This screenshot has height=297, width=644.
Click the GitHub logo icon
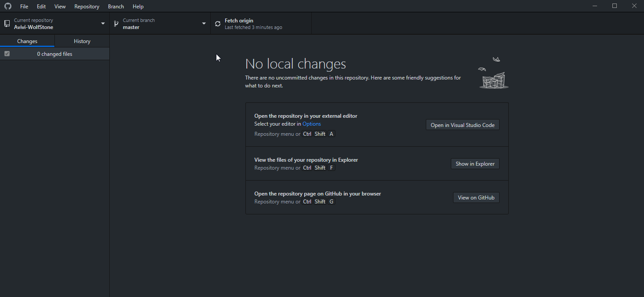[8, 6]
